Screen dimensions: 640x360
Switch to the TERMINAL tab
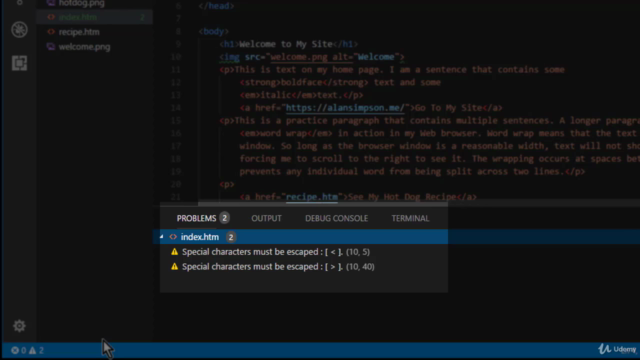[410, 218]
